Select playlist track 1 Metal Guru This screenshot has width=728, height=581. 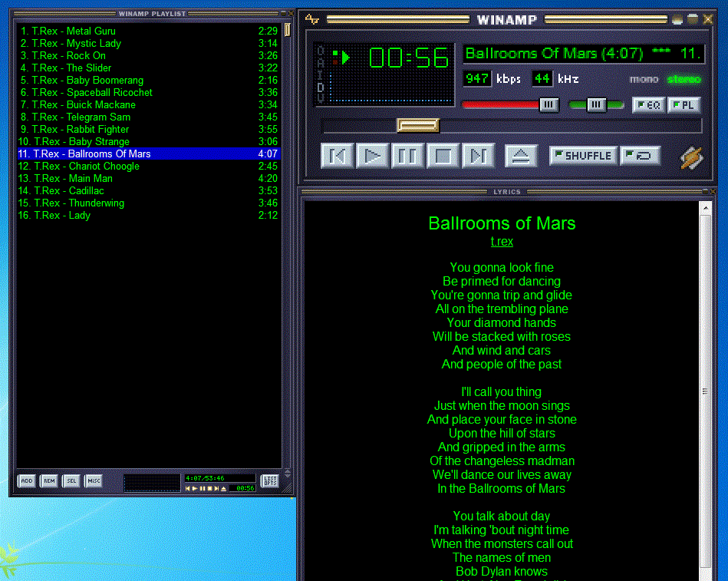coord(149,31)
